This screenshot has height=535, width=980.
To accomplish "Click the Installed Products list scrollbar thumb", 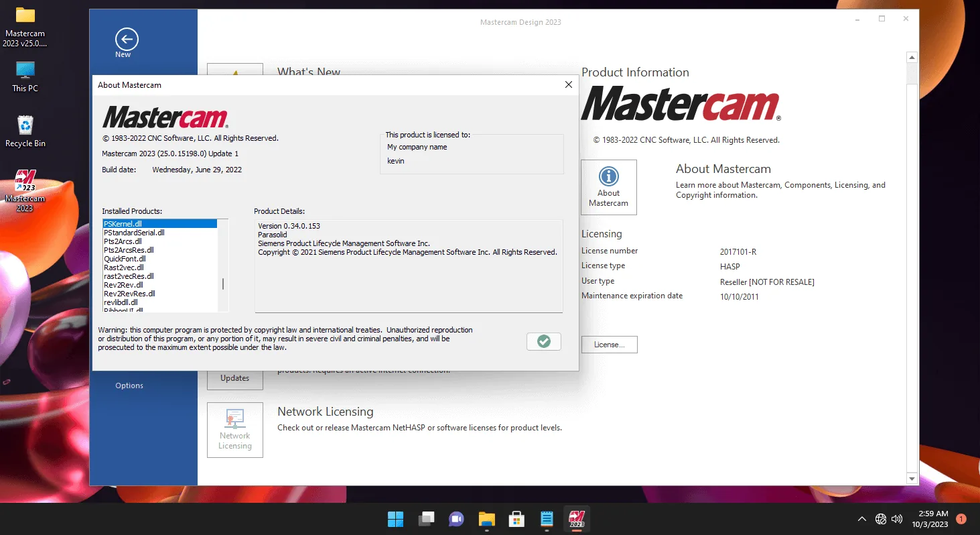I will (223, 284).
